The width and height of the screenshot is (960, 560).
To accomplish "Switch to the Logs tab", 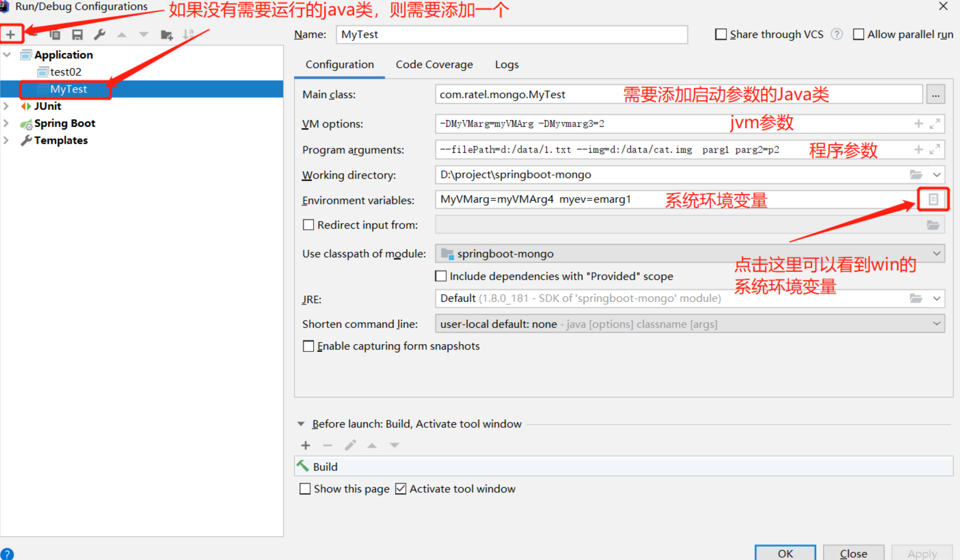I will tap(508, 64).
